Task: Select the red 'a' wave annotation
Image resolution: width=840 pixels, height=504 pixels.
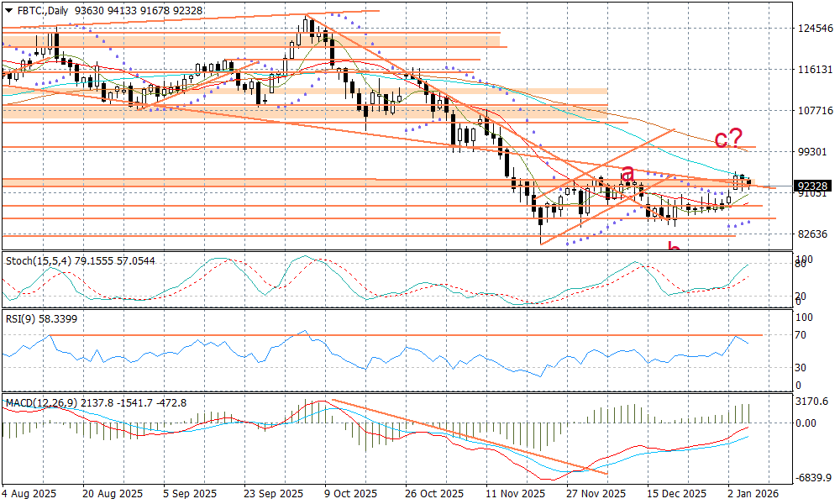Action: pos(627,174)
